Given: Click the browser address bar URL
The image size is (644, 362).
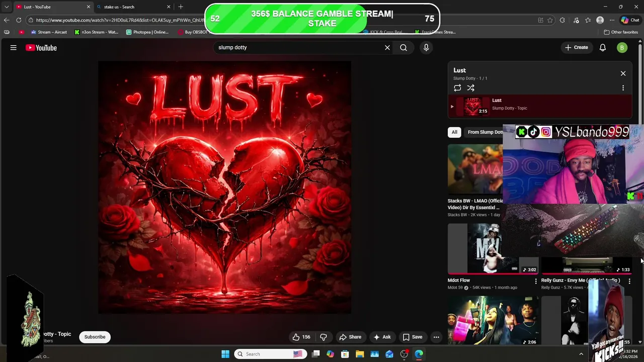Looking at the screenshot, I should (120, 20).
